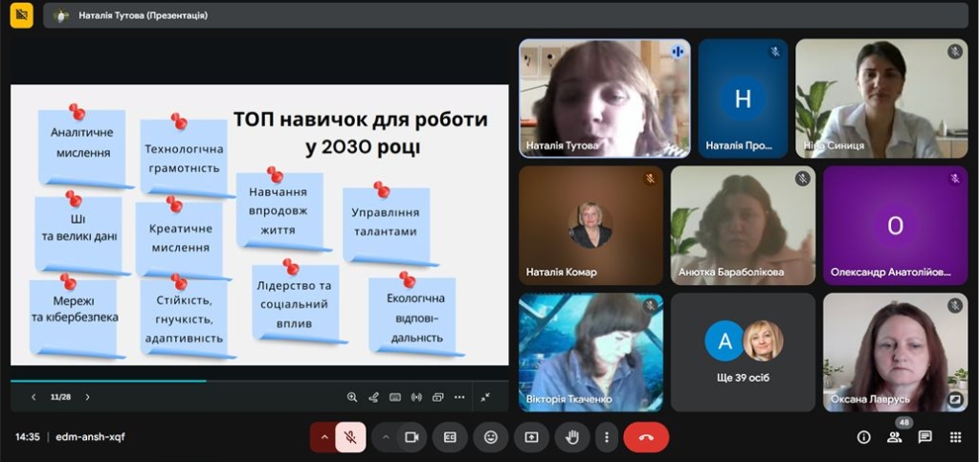Open the 'Ще 39 осіб' participants tile
This screenshot has width=980, height=462.
coord(743,351)
